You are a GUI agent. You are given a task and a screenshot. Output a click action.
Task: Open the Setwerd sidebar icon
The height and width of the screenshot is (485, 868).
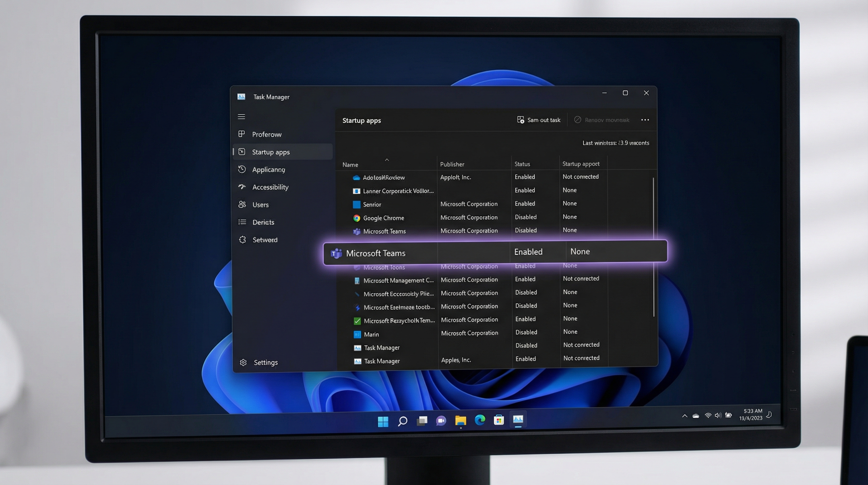point(243,239)
